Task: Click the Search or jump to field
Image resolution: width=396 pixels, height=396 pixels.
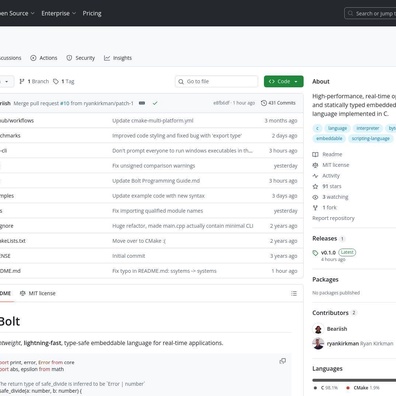Action: click(x=370, y=14)
